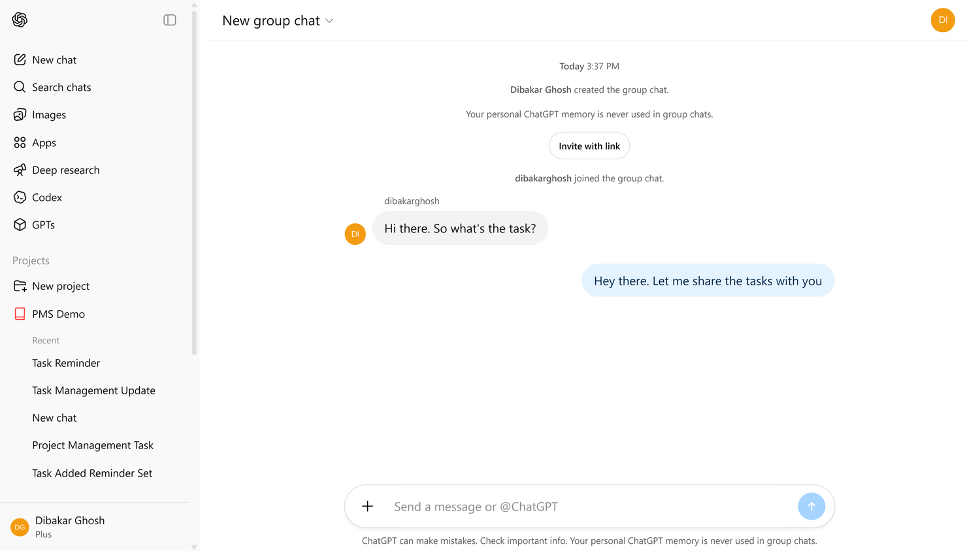Click the sidebar scrollbar down arrow
The height and width of the screenshot is (551, 980).
pyautogui.click(x=194, y=547)
